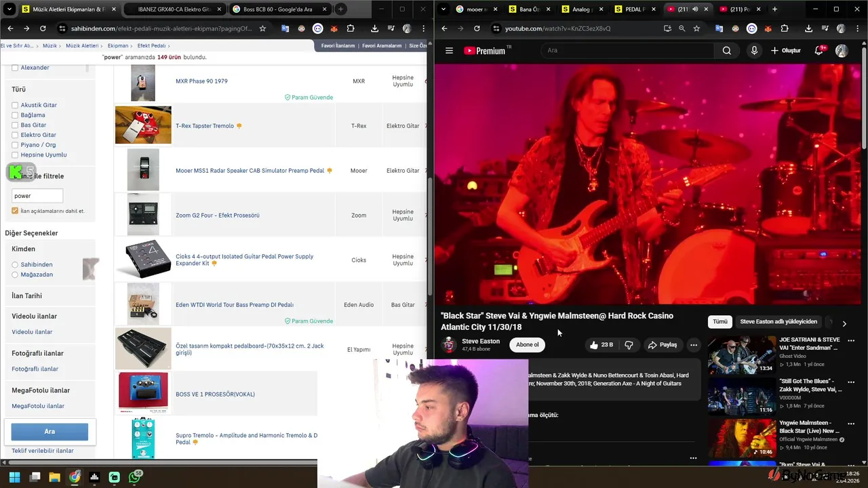Open Cioks 4 power supply thumbnail
Image resolution: width=868 pixels, height=488 pixels.
[x=143, y=260]
